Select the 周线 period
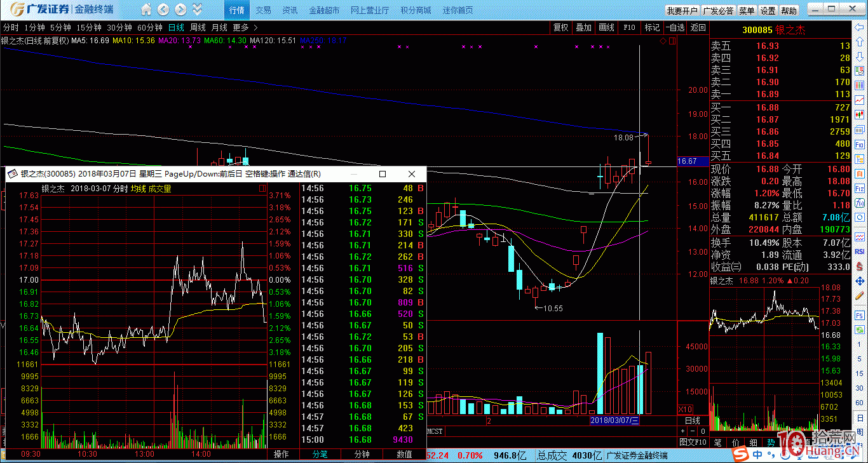Image resolution: width=868 pixels, height=463 pixels. (198, 28)
